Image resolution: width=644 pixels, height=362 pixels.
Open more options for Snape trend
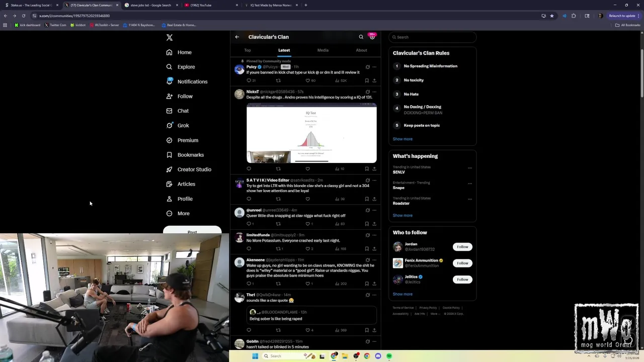pos(470,184)
